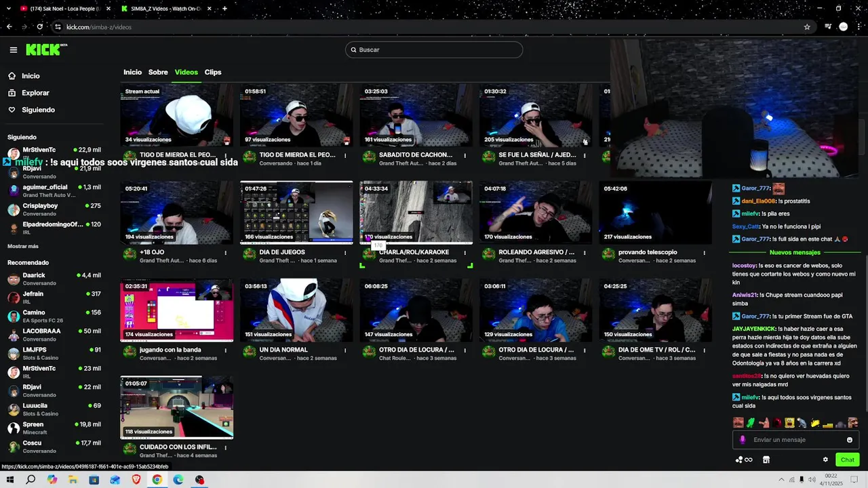Open the 04:07:18 ROLEANDO AGRESIVO thumbnail
Image resolution: width=868 pixels, height=488 pixels.
(536, 213)
